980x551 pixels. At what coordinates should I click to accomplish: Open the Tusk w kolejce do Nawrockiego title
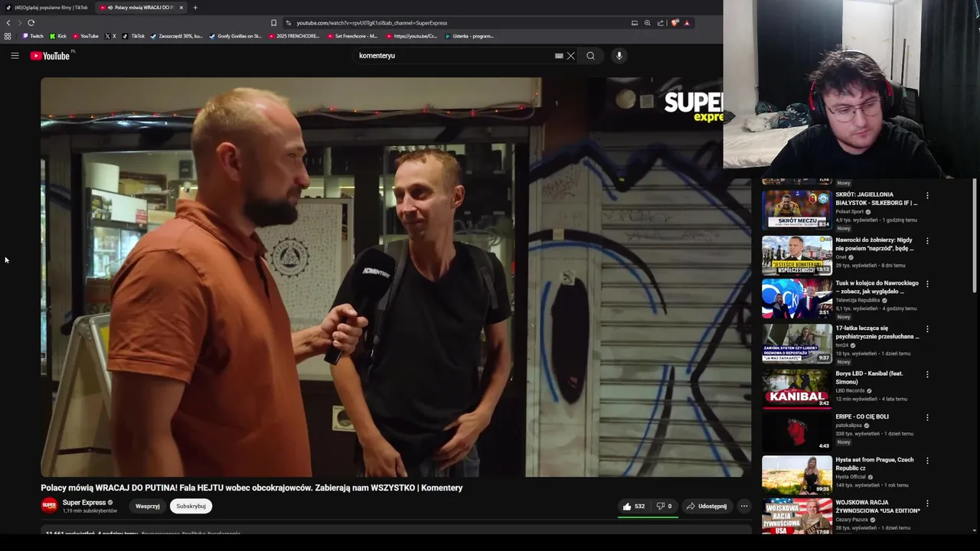(877, 287)
